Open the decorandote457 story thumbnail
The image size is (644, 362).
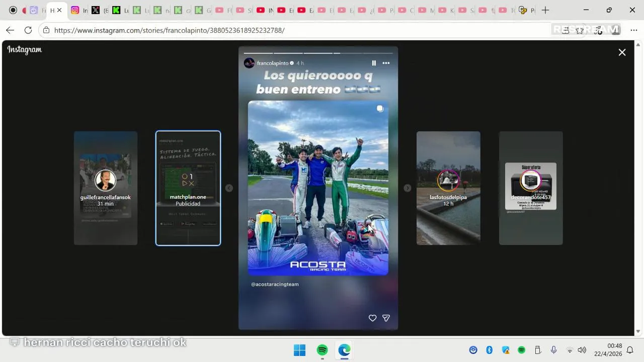tap(531, 188)
